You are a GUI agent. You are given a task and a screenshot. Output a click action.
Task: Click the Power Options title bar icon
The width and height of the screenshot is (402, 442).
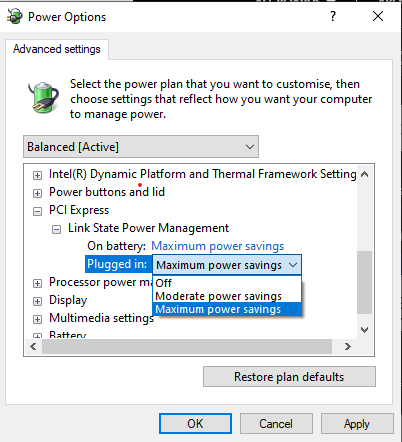click(15, 16)
